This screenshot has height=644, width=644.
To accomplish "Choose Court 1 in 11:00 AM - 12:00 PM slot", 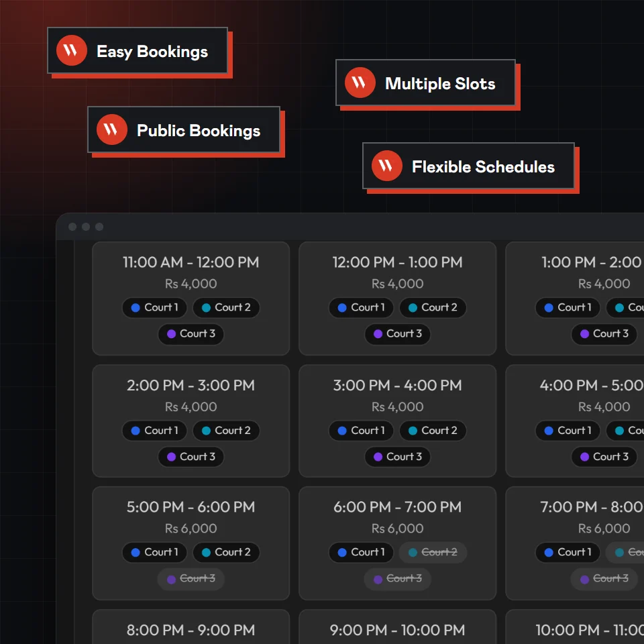I will [154, 307].
